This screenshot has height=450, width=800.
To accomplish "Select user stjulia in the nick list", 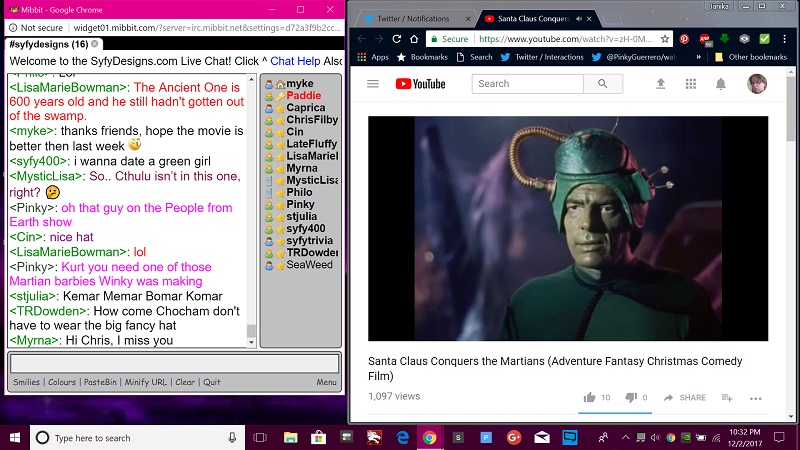I will point(302,216).
